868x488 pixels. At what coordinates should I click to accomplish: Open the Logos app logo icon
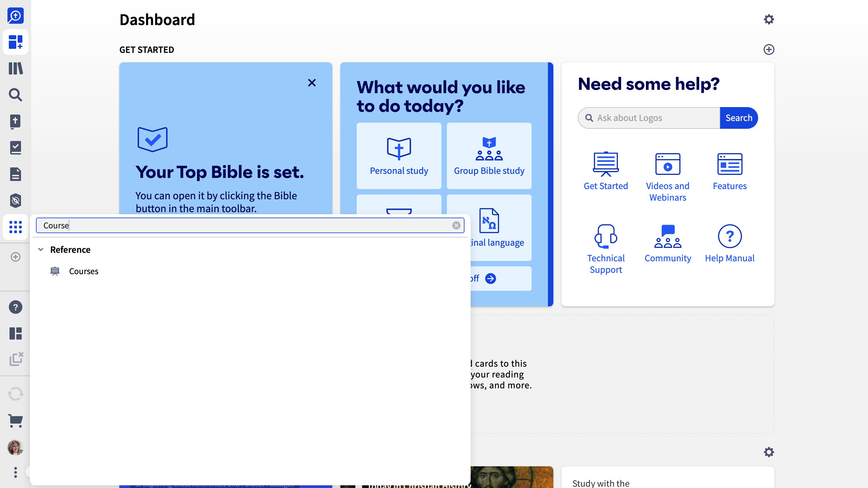tap(15, 16)
